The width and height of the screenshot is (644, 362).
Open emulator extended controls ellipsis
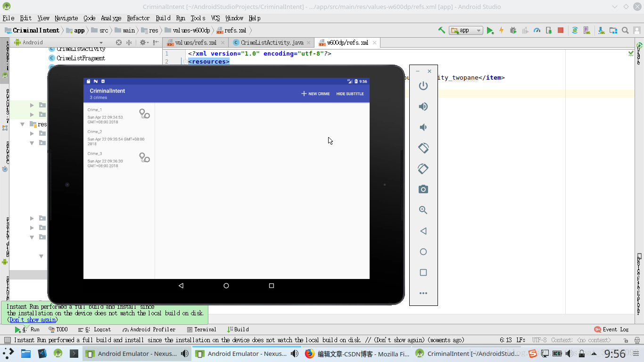pos(423,293)
